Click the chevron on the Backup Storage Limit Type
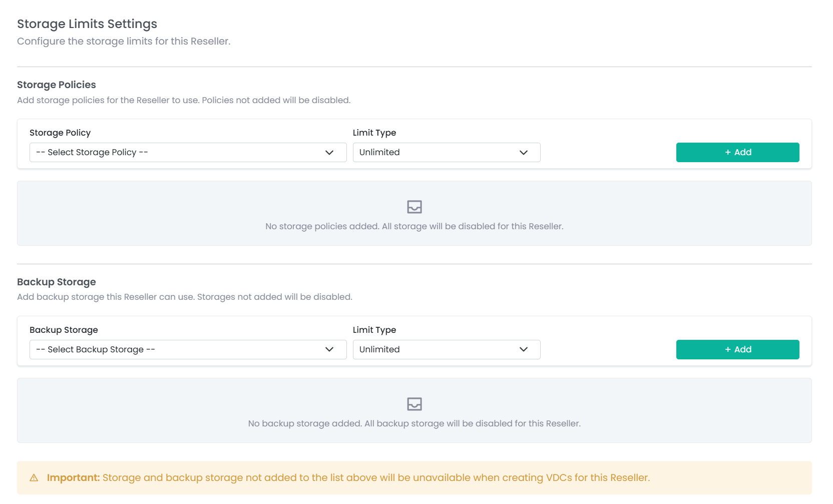833x504 pixels. (524, 349)
